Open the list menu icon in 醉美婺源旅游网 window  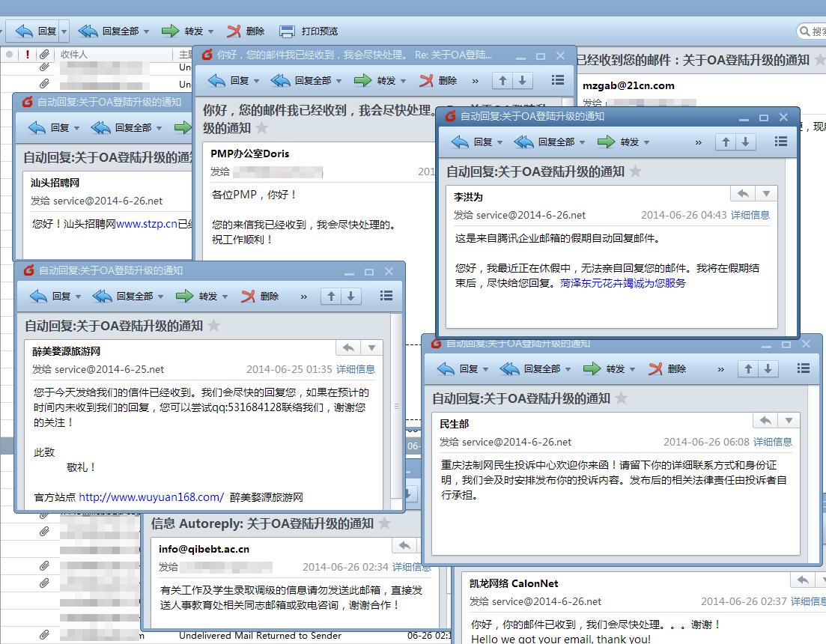coord(386,297)
